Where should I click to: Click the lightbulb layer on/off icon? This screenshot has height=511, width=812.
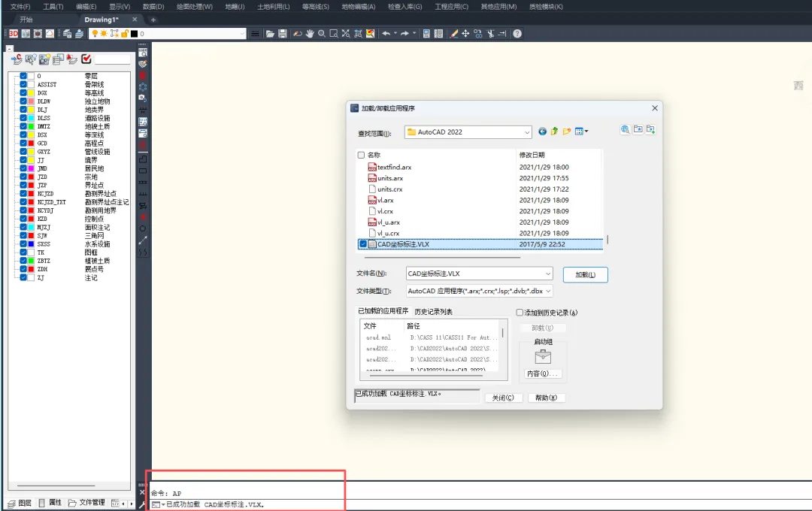(x=95, y=34)
